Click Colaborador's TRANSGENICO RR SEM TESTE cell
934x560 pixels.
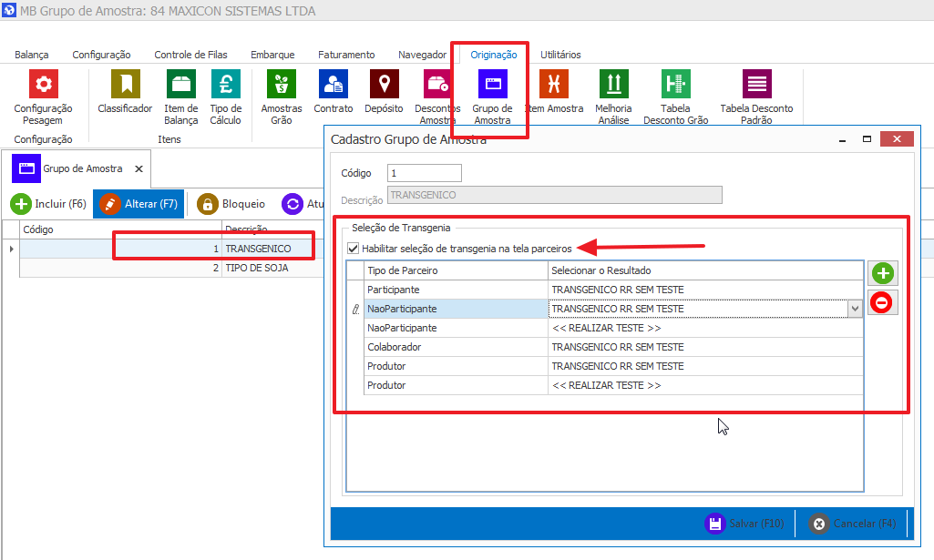click(x=705, y=347)
